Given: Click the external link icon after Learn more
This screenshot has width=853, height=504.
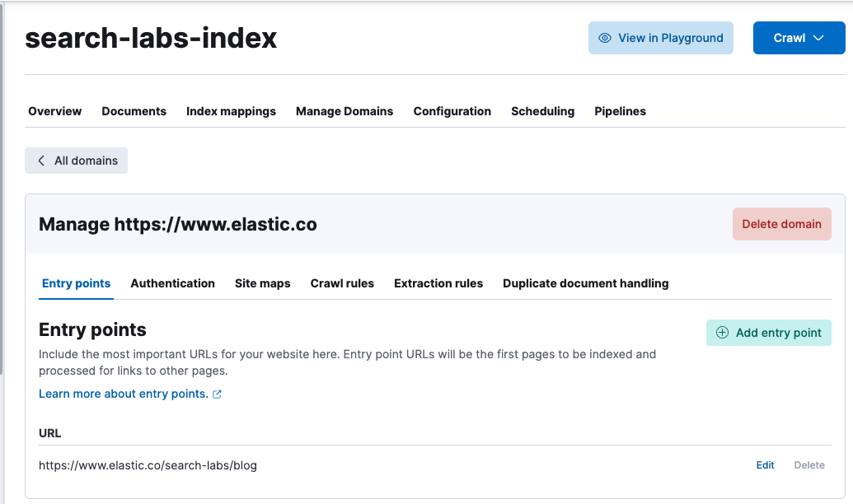Looking at the screenshot, I should pyautogui.click(x=217, y=394).
